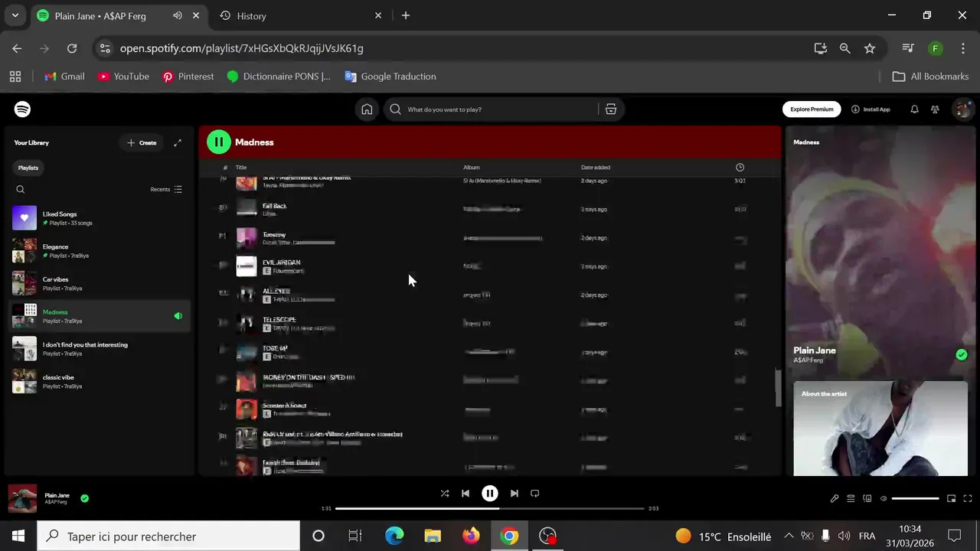The height and width of the screenshot is (551, 980).
Task: Open Connect to a device icon
Action: [867, 499]
